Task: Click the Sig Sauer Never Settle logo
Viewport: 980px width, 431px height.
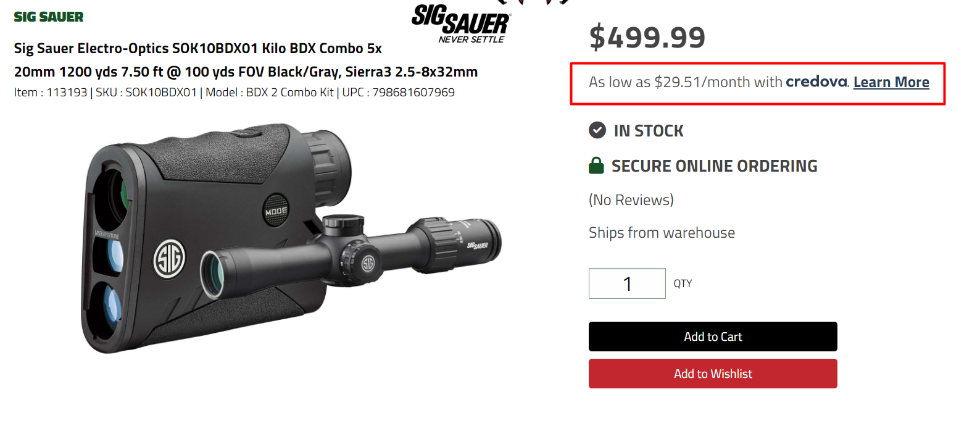Action: 461,24
